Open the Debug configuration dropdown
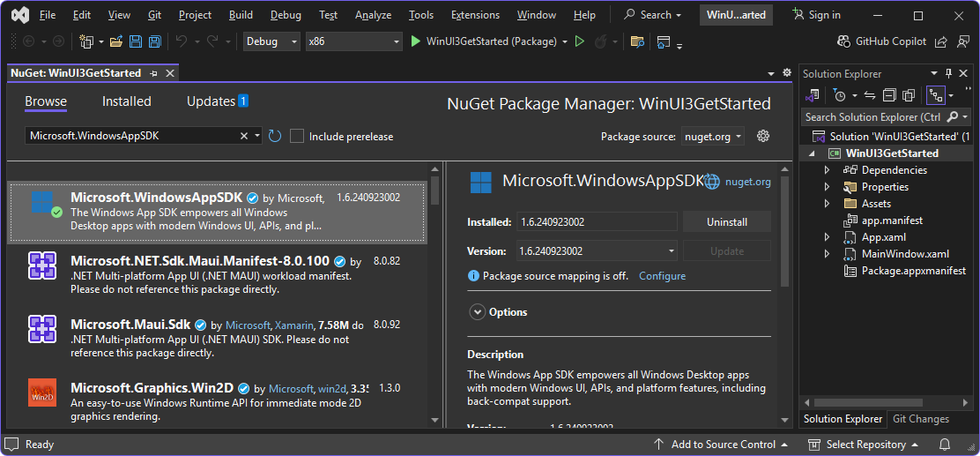The height and width of the screenshot is (456, 980). click(271, 42)
